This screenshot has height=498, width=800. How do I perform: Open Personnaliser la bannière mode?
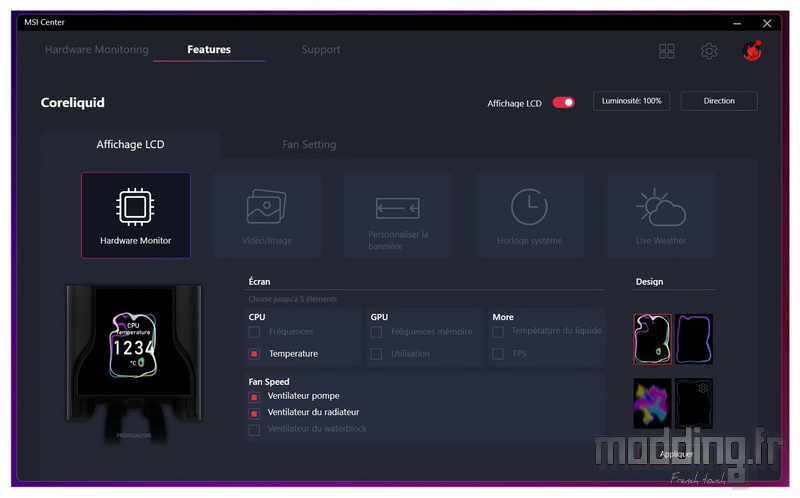pos(398,215)
